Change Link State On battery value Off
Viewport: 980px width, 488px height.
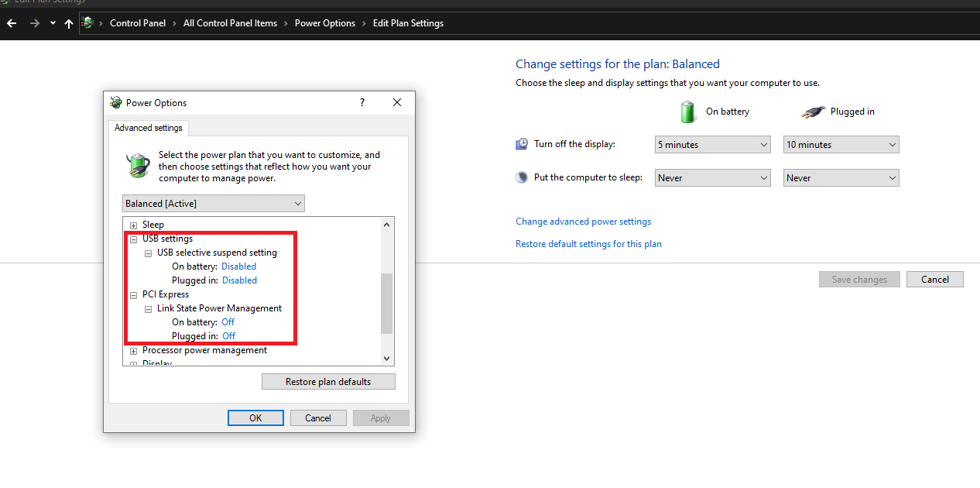(x=228, y=322)
